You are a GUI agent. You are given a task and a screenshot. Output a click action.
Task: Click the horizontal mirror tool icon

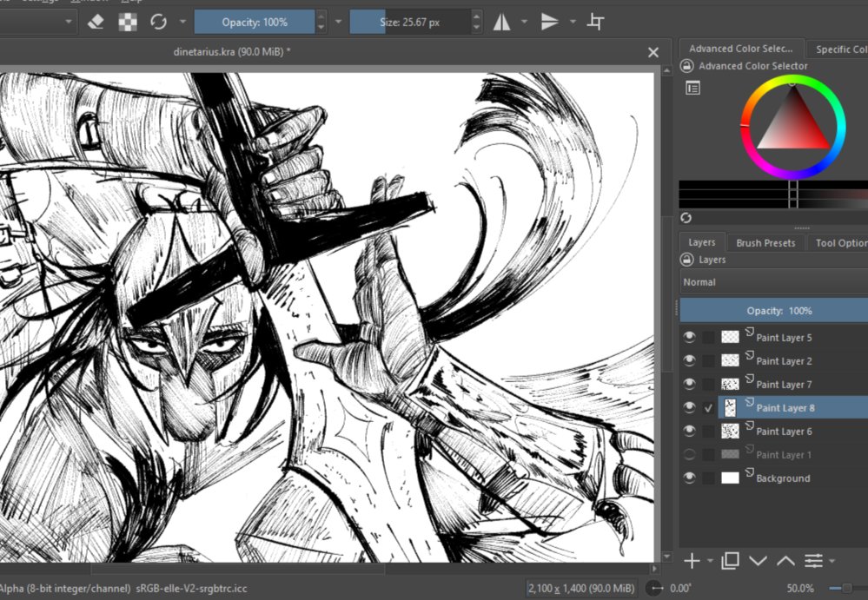(x=501, y=22)
